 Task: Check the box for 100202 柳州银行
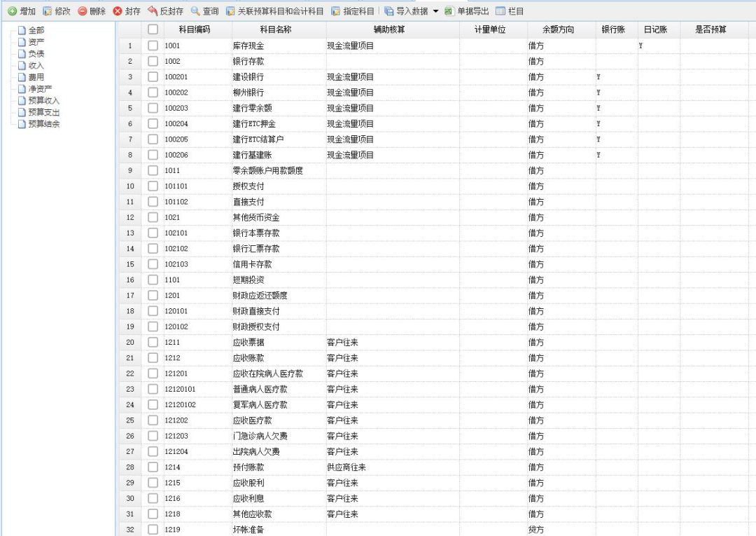click(x=153, y=92)
